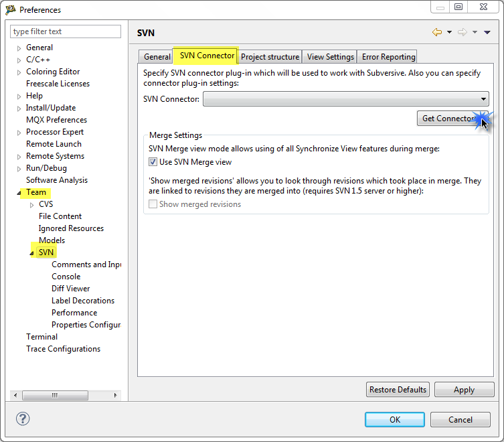Click the Preferences window title icon
This screenshot has height=442, width=504.
tap(10, 10)
